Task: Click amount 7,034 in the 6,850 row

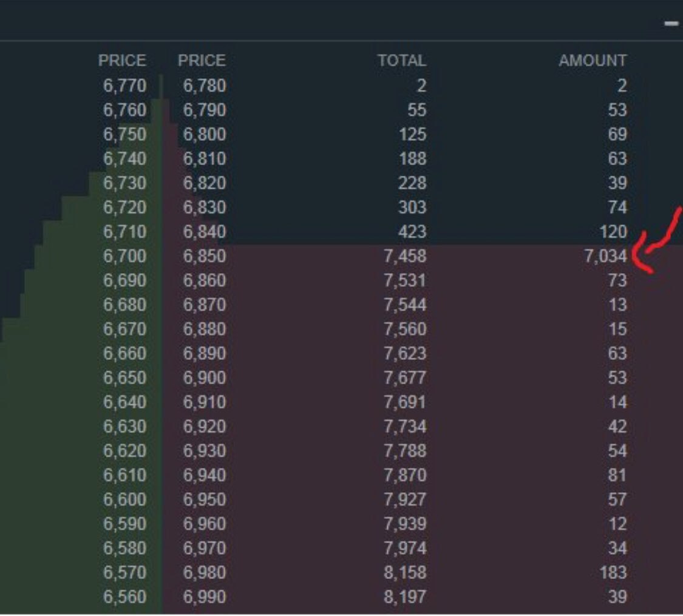Action: pos(606,256)
